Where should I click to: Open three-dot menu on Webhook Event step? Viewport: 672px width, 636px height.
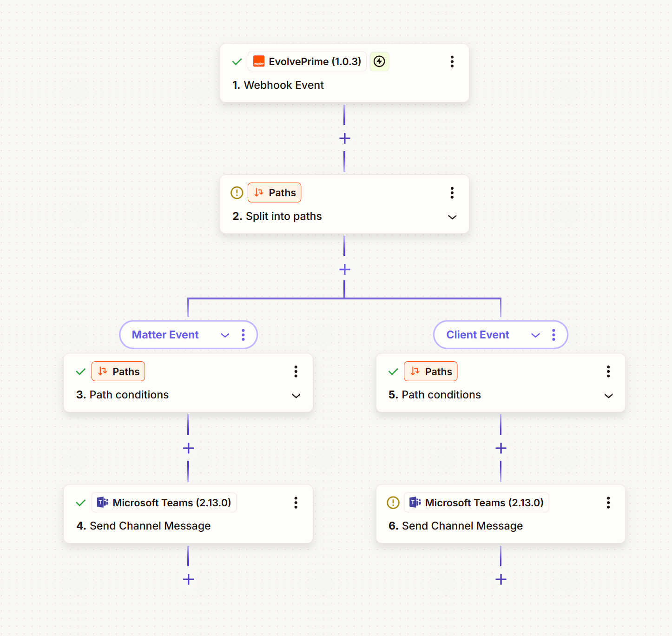pyautogui.click(x=452, y=62)
